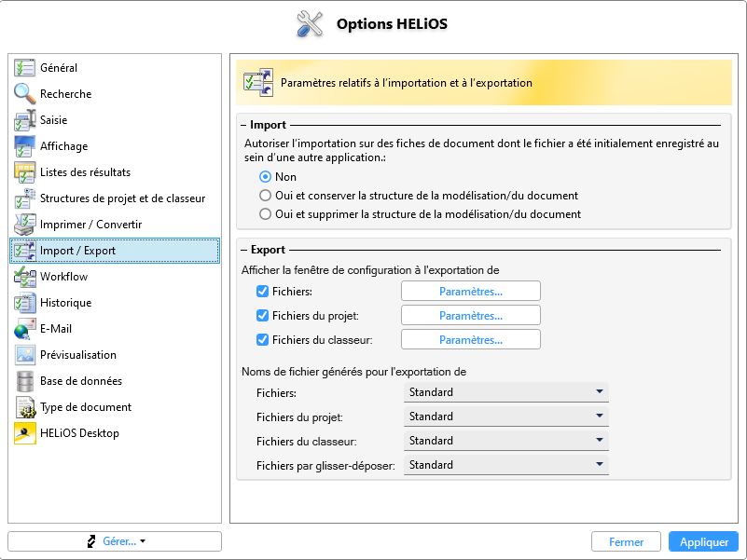Click the Type de document icon
The image size is (747, 560).
[x=26, y=407]
